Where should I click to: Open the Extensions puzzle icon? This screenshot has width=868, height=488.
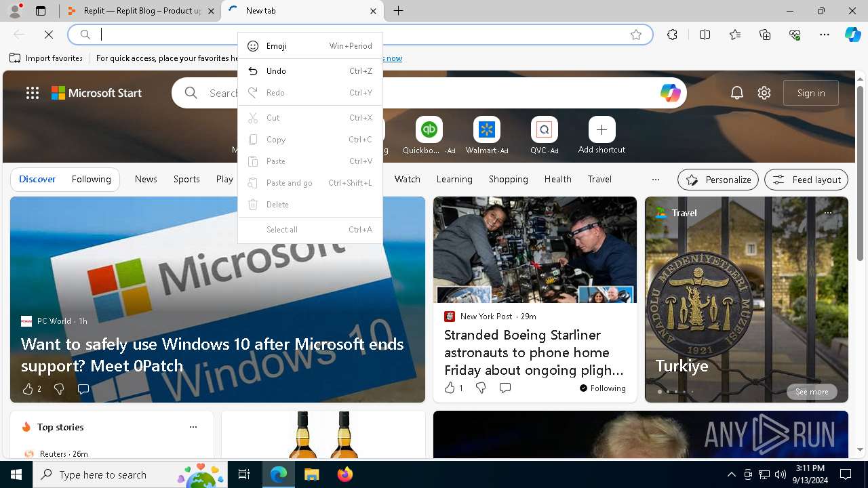[x=672, y=35]
